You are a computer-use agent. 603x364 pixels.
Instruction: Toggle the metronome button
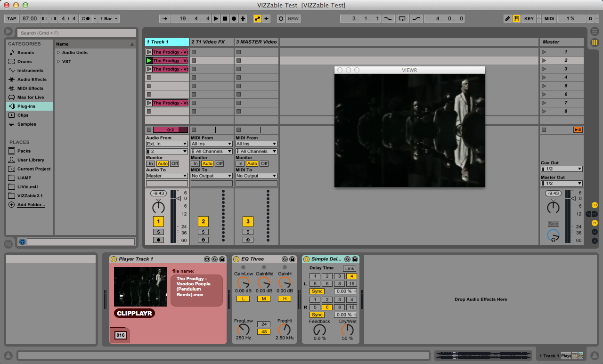click(86, 19)
